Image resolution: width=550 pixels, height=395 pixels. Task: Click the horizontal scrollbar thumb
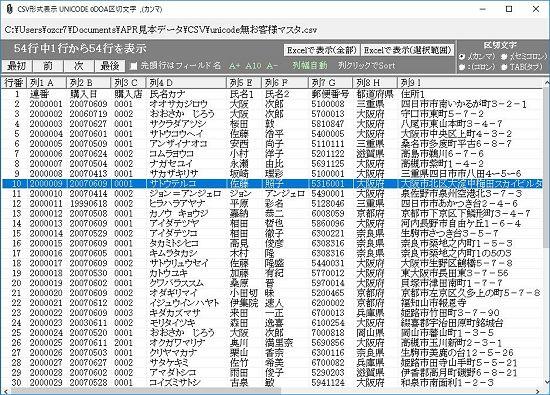click(146, 390)
